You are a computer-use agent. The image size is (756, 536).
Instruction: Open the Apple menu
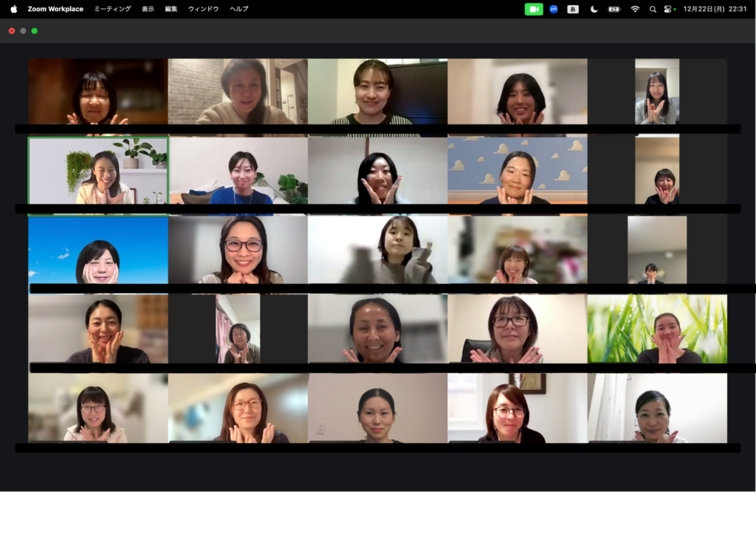coord(13,9)
